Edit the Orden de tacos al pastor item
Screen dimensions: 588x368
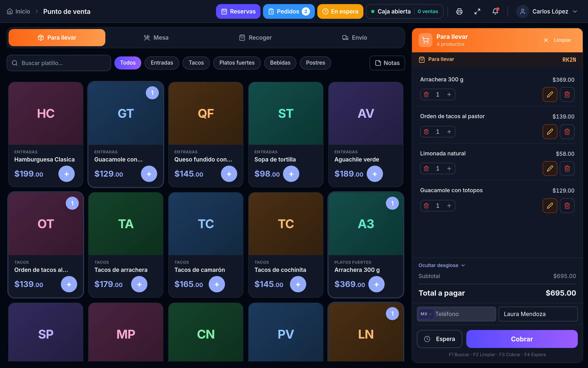click(x=550, y=132)
